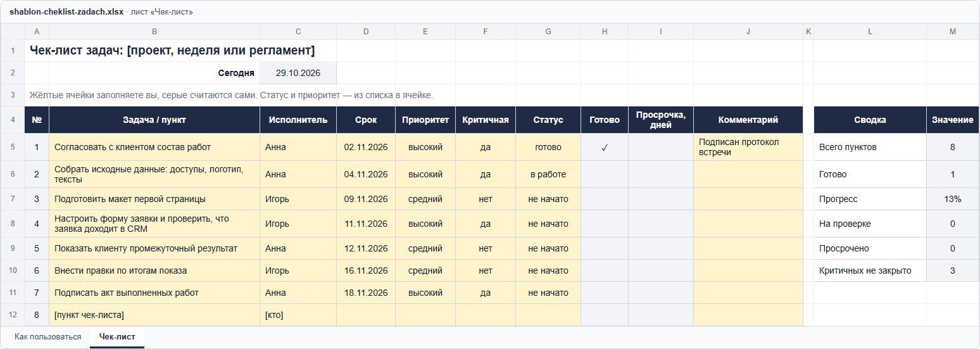Click the «Значение» header cell

(x=953, y=120)
